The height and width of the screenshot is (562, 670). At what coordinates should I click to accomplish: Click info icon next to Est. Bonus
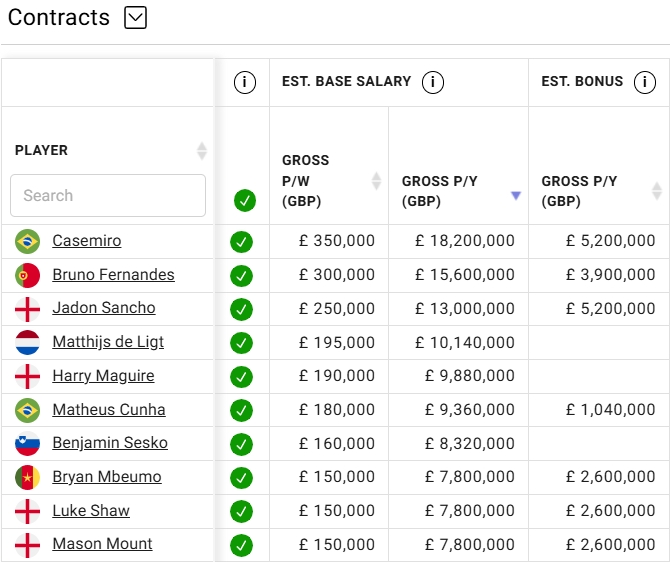(x=645, y=82)
